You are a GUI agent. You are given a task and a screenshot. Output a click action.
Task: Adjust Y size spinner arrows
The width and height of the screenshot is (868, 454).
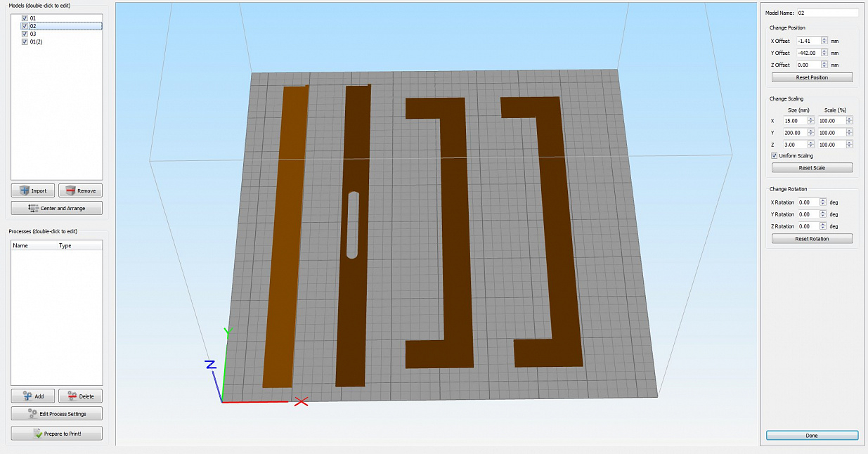click(x=811, y=133)
